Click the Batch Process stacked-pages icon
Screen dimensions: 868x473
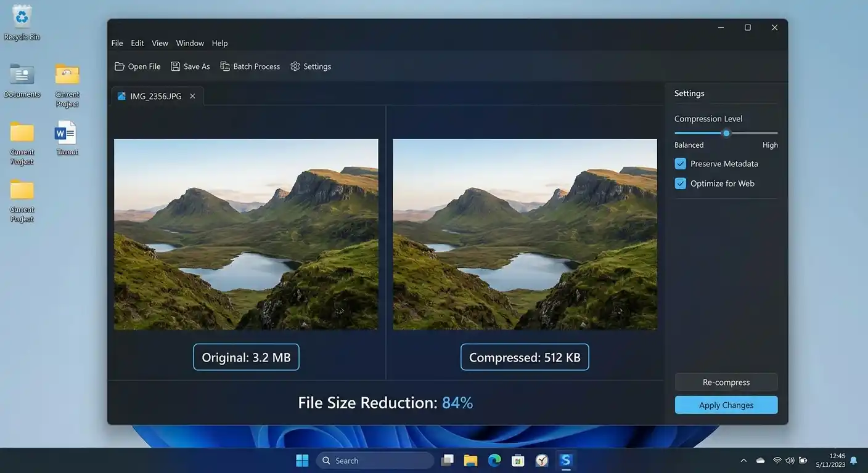[x=225, y=67]
